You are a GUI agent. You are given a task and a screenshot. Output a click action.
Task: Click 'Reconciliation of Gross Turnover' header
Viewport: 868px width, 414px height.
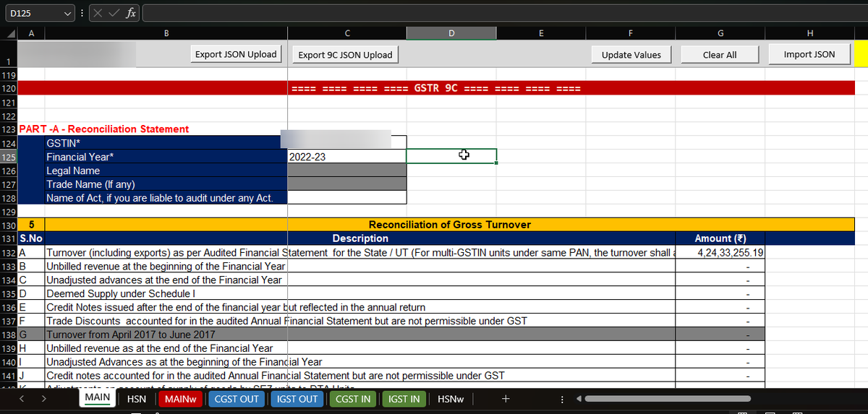(x=450, y=225)
